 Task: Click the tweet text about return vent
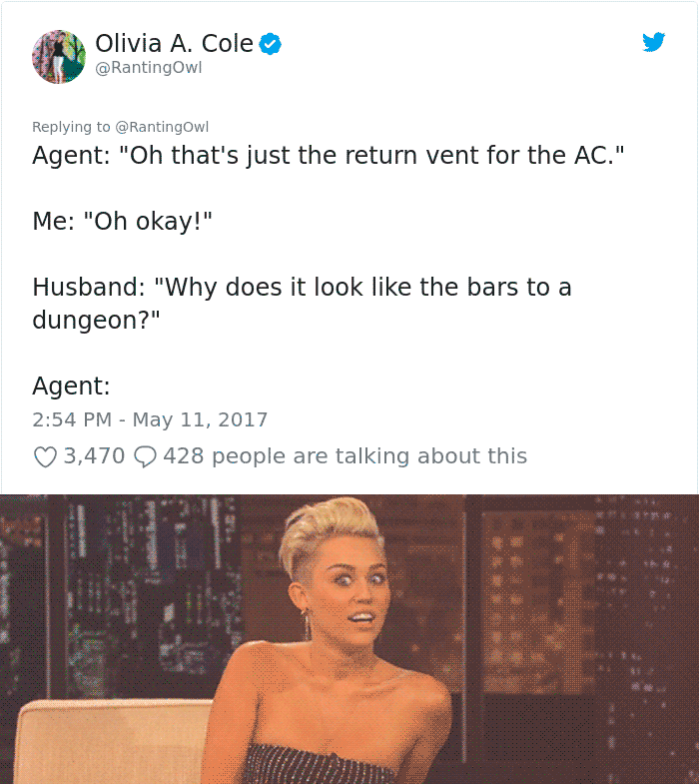(x=328, y=155)
